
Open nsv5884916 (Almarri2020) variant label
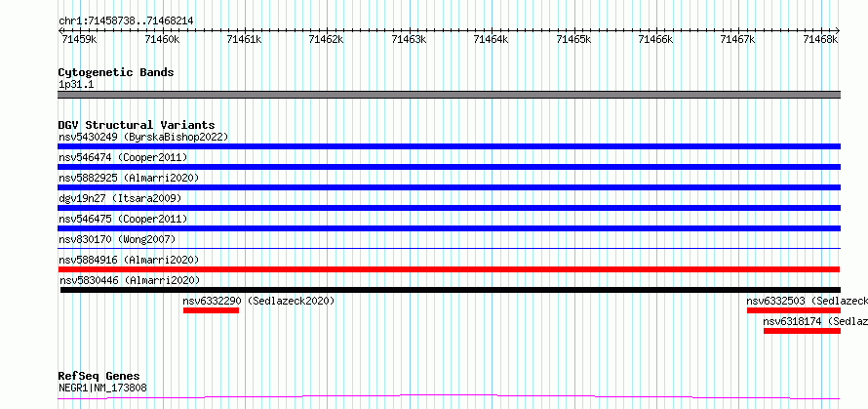[x=129, y=260]
